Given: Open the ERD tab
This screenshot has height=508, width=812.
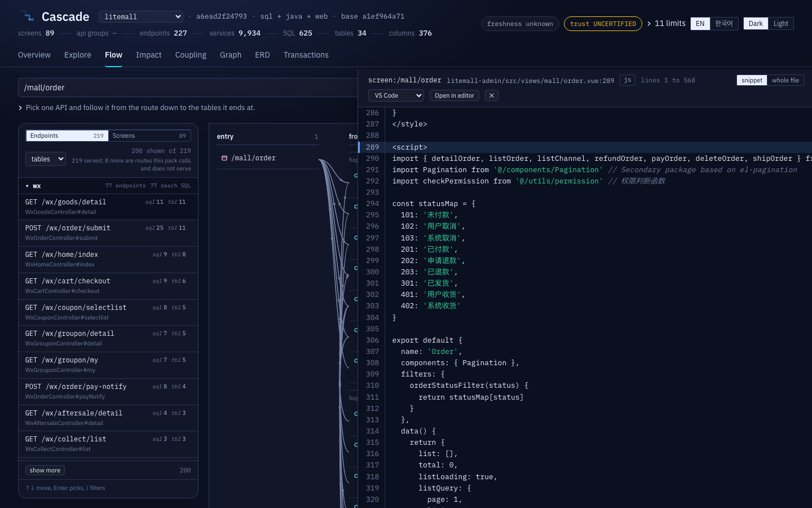Looking at the screenshot, I should click(262, 55).
